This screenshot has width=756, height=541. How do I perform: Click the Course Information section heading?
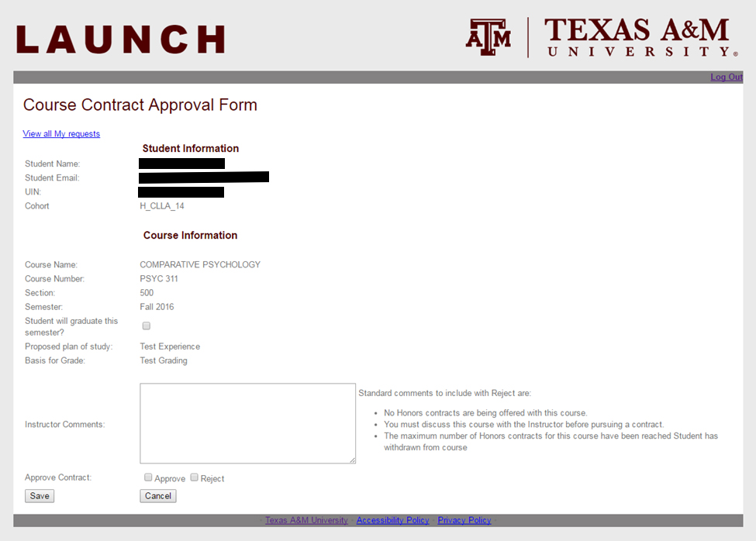[x=191, y=235]
